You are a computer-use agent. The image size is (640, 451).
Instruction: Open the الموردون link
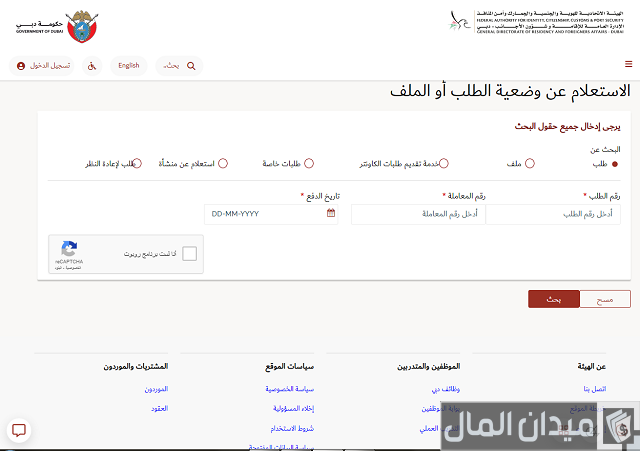pos(156,389)
